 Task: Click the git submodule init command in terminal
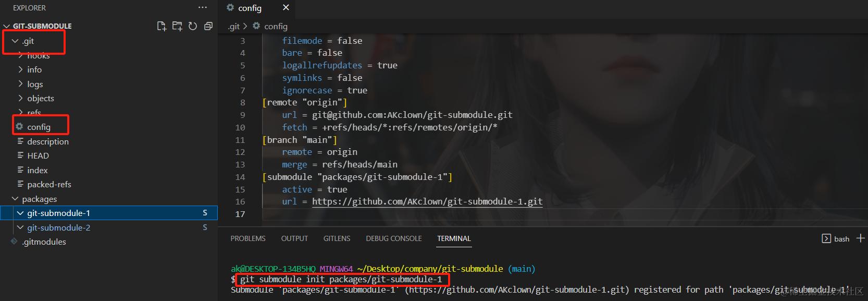click(341, 279)
